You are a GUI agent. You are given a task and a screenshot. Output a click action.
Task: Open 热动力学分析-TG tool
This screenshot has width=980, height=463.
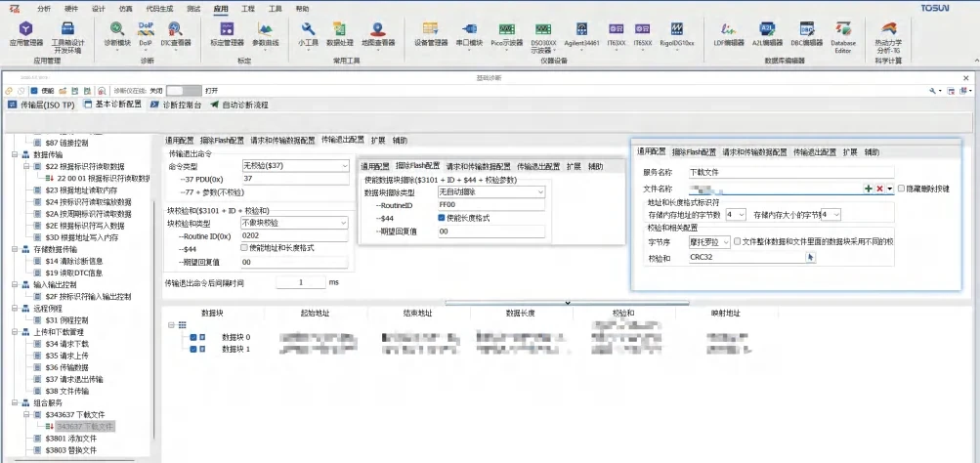pos(888,37)
